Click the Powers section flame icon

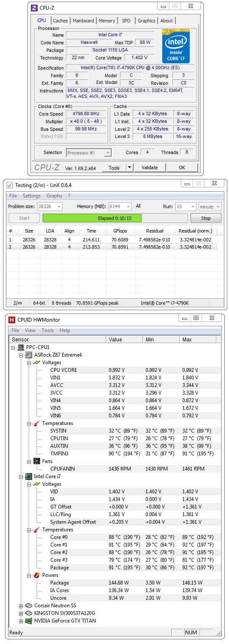point(36,575)
